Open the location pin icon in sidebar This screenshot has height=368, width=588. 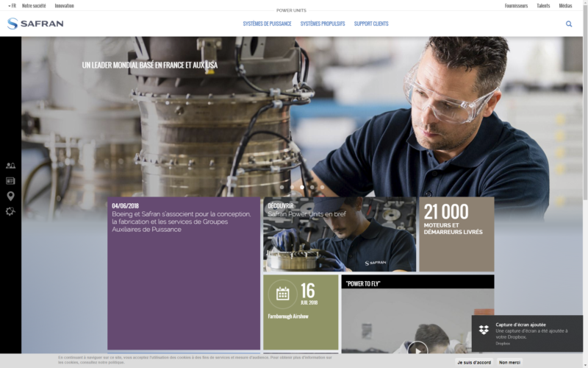[10, 196]
